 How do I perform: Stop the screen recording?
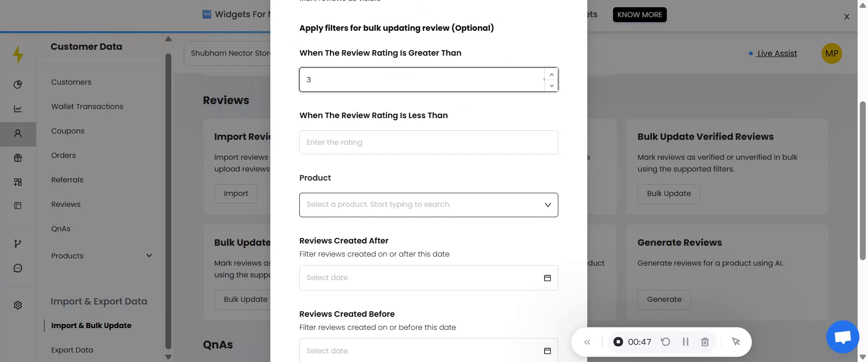tap(618, 342)
